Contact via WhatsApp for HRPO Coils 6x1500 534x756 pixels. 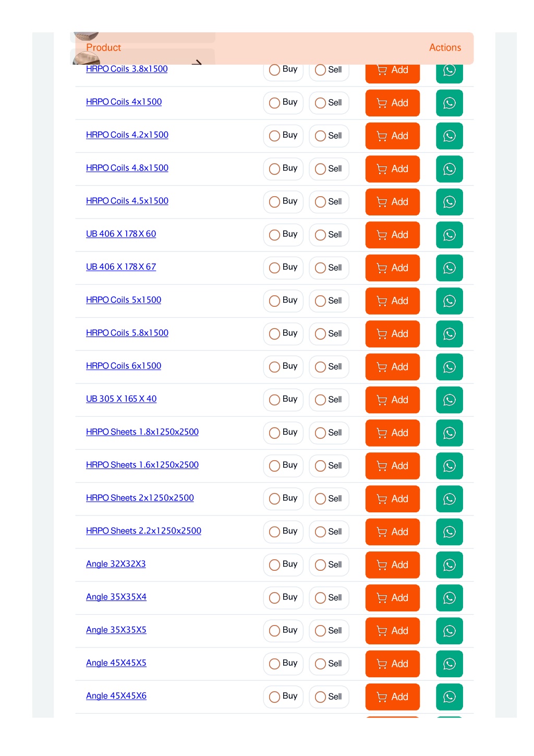tap(449, 367)
